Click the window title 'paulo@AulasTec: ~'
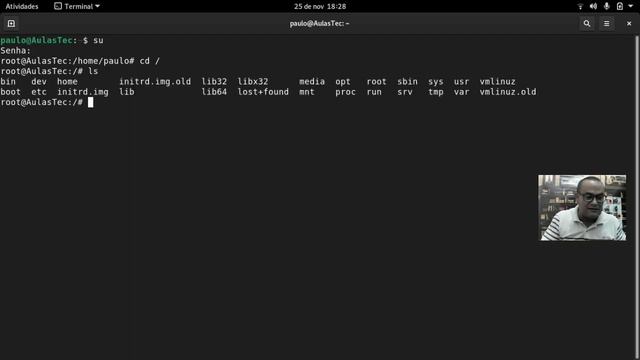 point(320,24)
